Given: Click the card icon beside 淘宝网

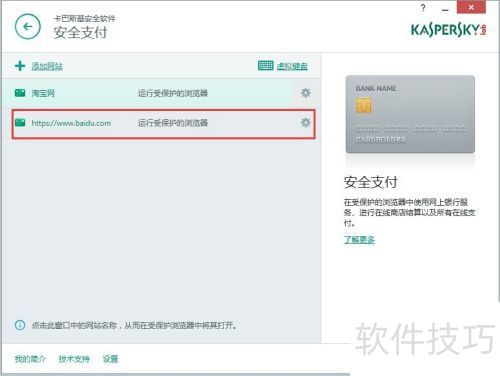Looking at the screenshot, I should click(20, 93).
